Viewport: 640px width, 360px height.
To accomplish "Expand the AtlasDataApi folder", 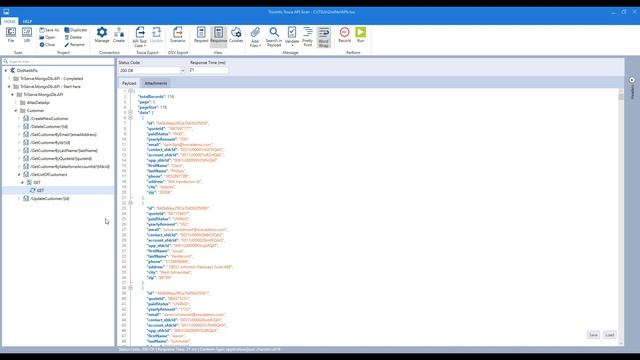I will pos(16,102).
